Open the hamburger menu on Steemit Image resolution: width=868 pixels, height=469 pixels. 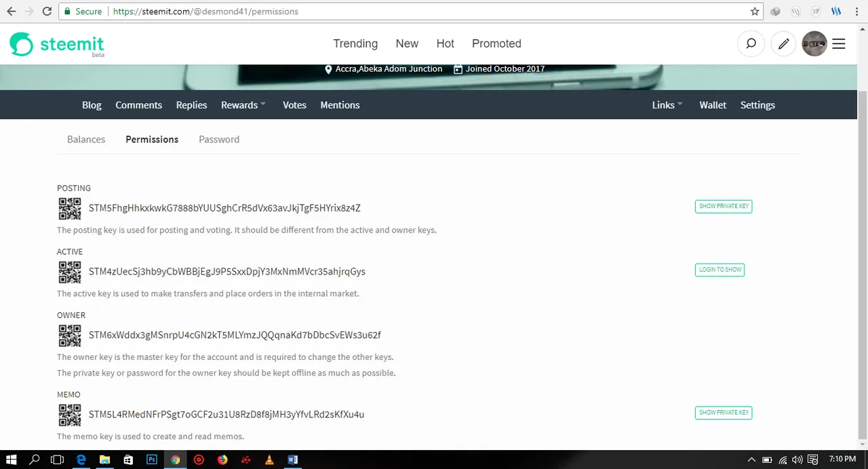tap(839, 43)
